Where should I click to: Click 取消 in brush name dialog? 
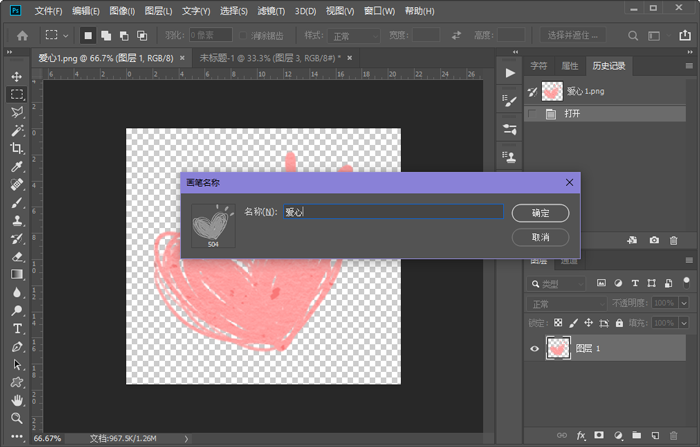pyautogui.click(x=540, y=237)
